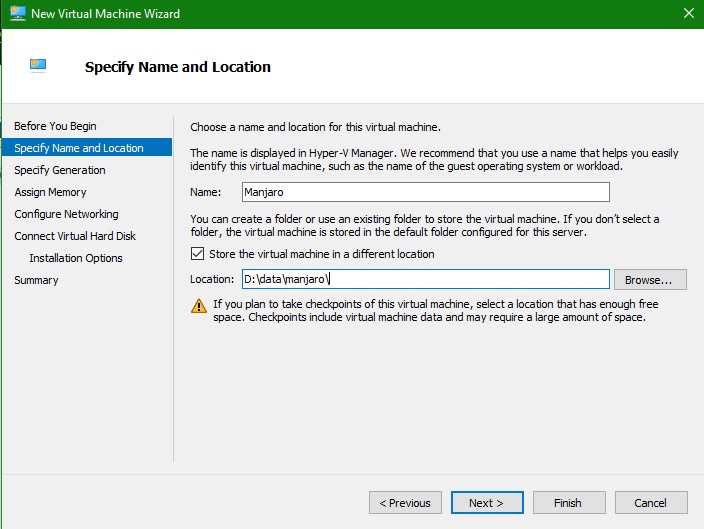Viewport: 704px width, 529px height.
Task: Open Connect Virtual Hard Disk step
Action: click(x=75, y=236)
